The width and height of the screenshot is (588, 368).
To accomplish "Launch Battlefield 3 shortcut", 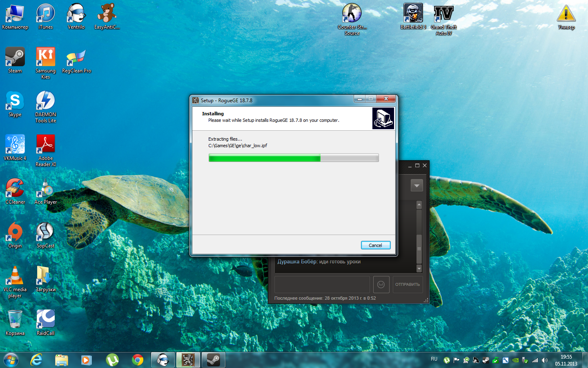I will coord(413,17).
